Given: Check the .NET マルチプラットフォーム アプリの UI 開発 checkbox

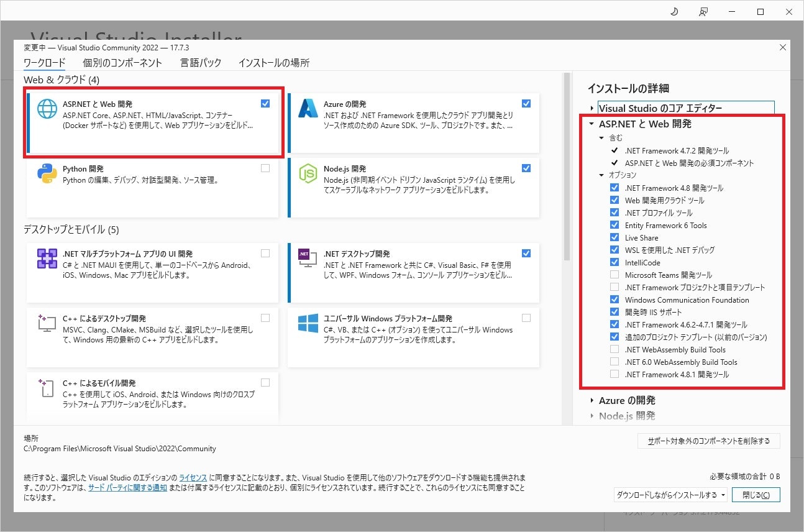Looking at the screenshot, I should pyautogui.click(x=265, y=254).
